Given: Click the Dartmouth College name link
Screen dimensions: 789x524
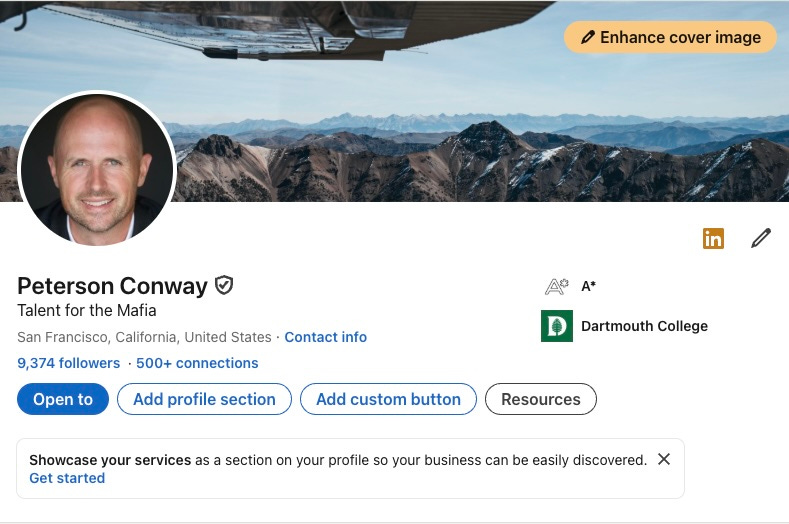Looking at the screenshot, I should pos(644,326).
